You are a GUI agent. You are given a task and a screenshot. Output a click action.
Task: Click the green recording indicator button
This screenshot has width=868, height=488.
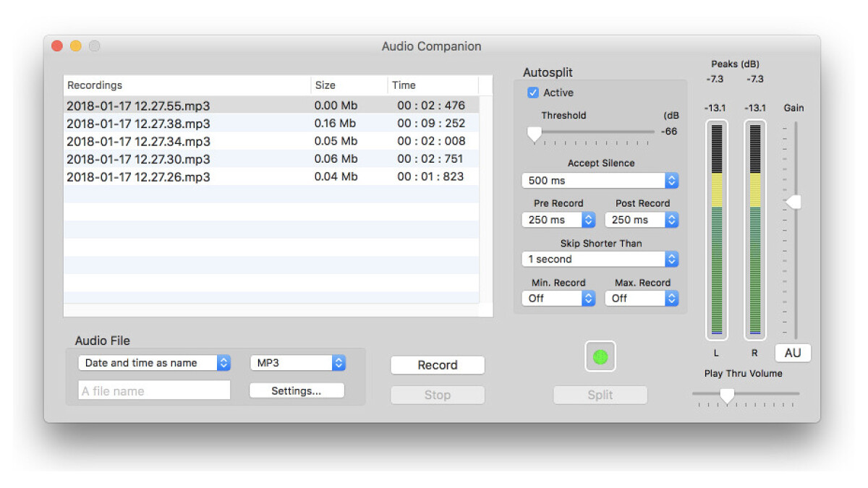(600, 356)
